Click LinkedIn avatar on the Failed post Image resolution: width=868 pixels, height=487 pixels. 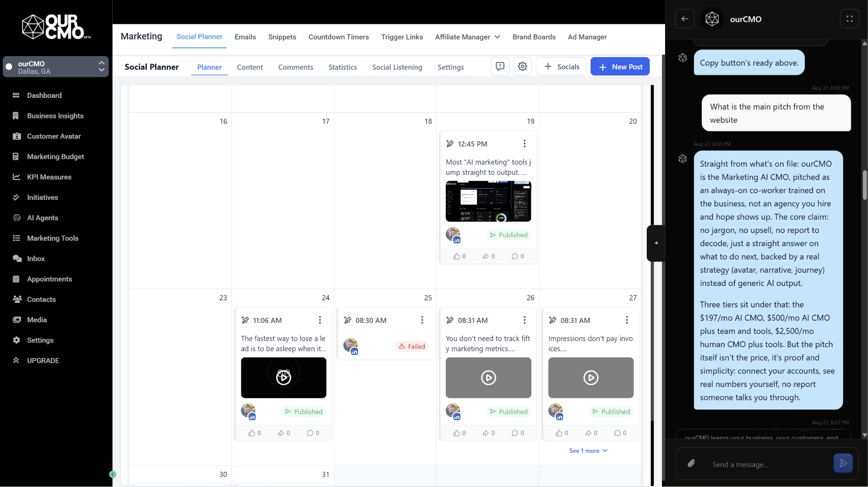pos(351,346)
